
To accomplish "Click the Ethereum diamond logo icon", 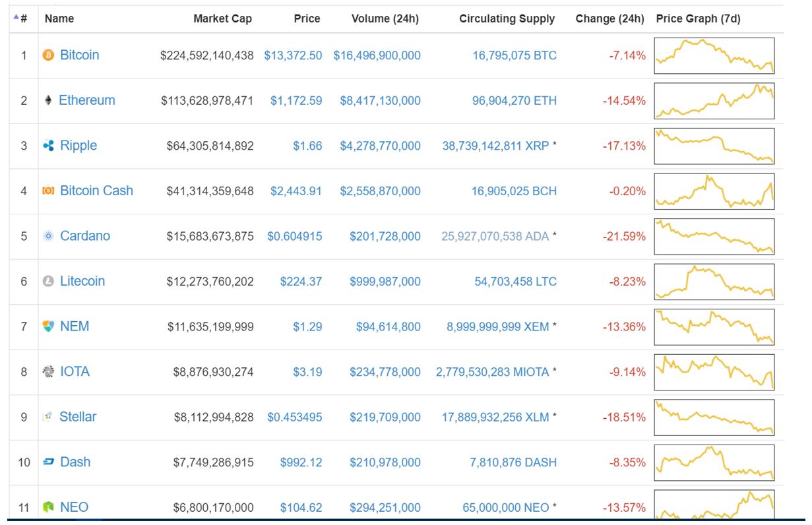I will pos(47,100).
